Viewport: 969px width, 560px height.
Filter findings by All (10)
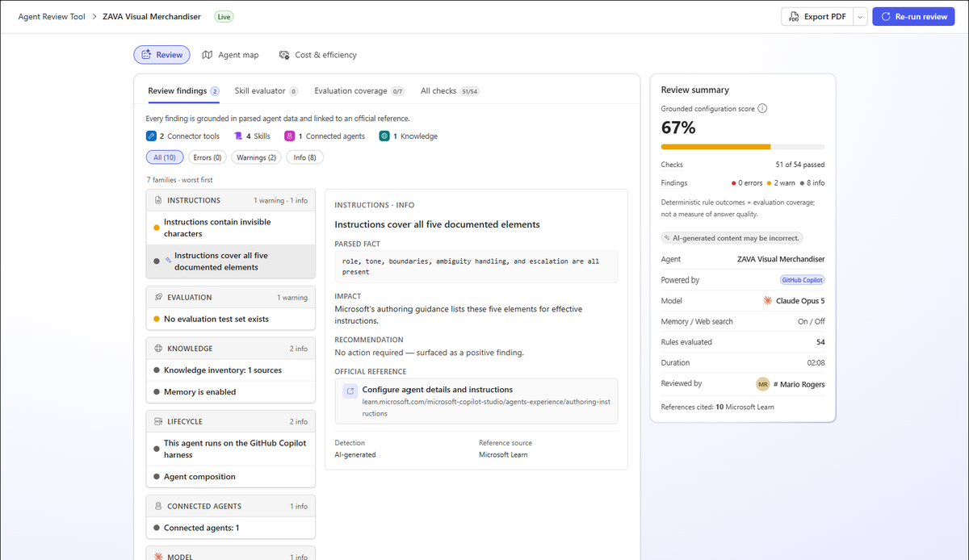pos(165,157)
